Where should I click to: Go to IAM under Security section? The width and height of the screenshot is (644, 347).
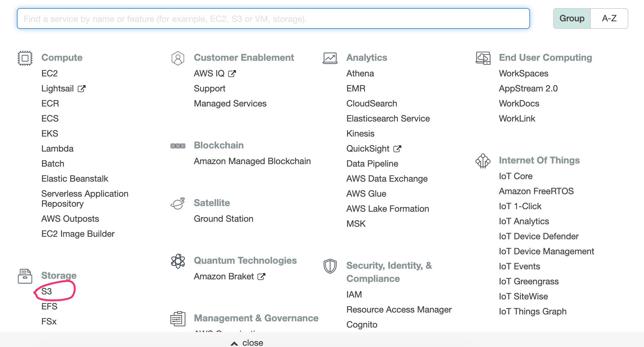pos(354,294)
